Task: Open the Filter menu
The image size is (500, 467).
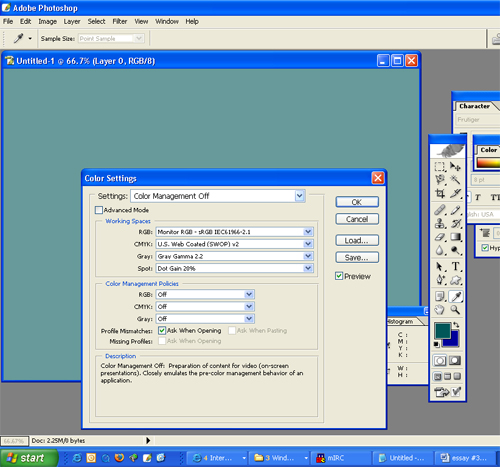Action: tap(120, 21)
